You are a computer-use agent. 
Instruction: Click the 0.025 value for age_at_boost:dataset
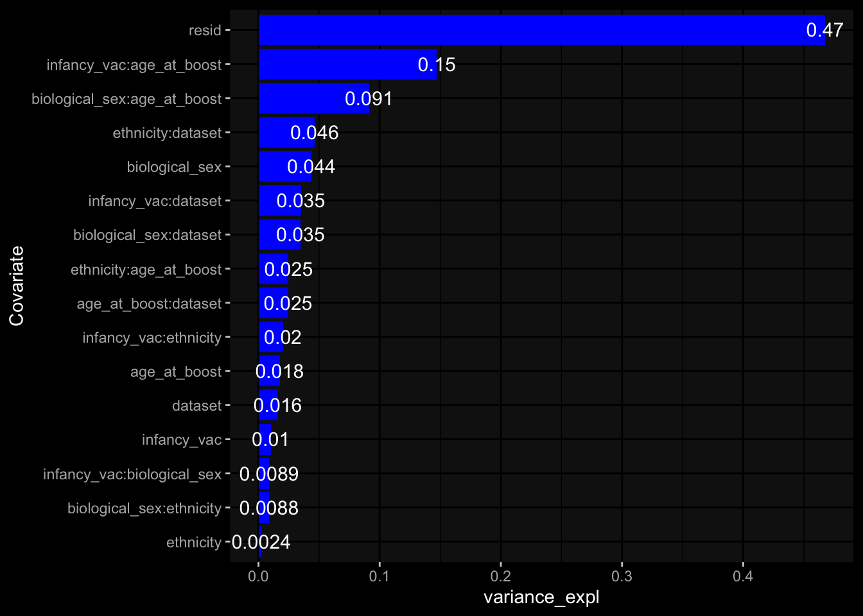point(288,304)
